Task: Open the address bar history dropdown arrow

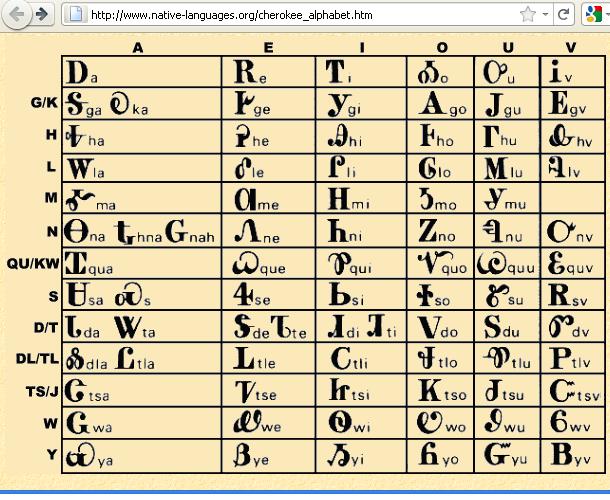Action: point(545,14)
